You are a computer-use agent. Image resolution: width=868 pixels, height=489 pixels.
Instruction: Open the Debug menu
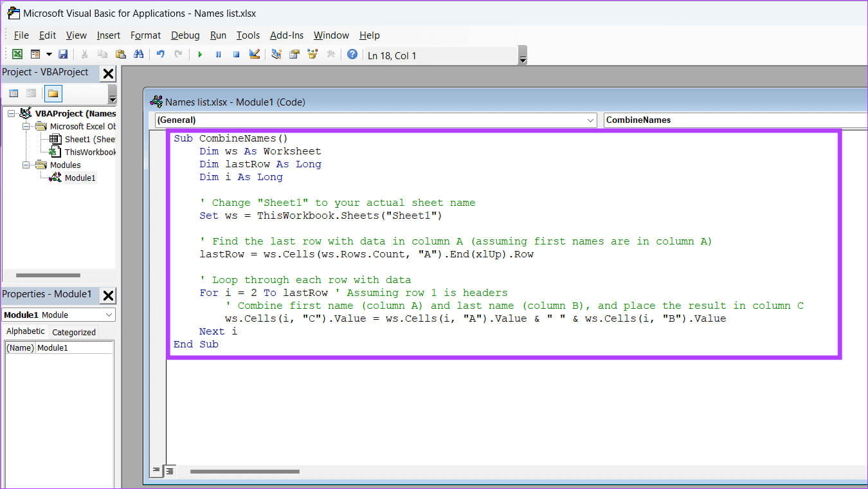click(185, 35)
